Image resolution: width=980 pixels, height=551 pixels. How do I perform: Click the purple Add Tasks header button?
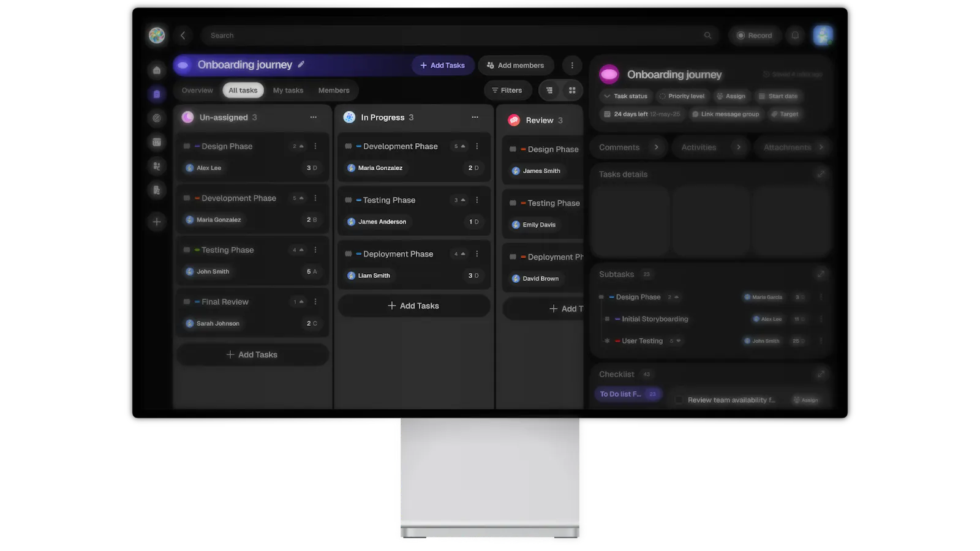coord(442,66)
